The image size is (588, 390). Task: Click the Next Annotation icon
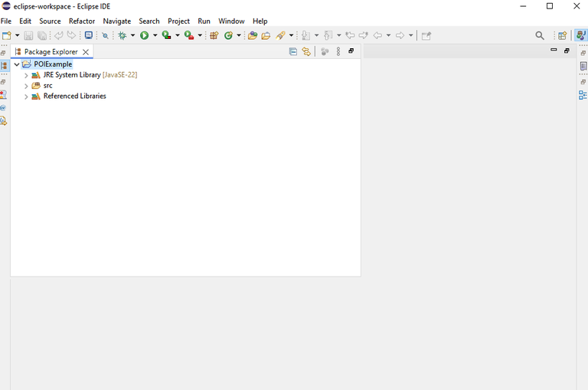point(306,36)
